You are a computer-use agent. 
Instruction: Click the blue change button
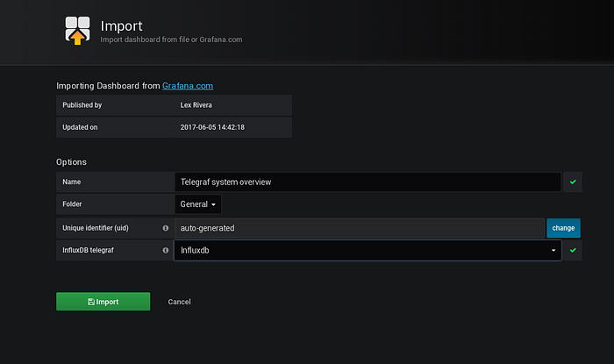[x=563, y=228]
